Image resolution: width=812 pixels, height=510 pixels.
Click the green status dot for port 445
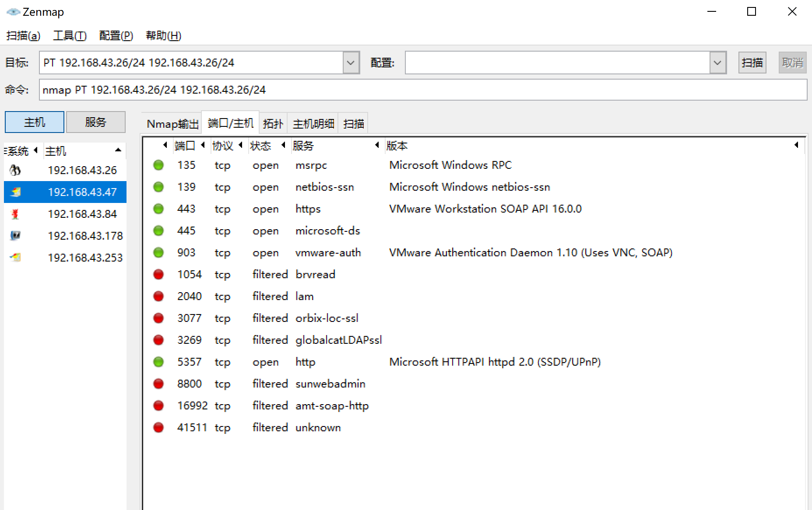click(x=158, y=231)
